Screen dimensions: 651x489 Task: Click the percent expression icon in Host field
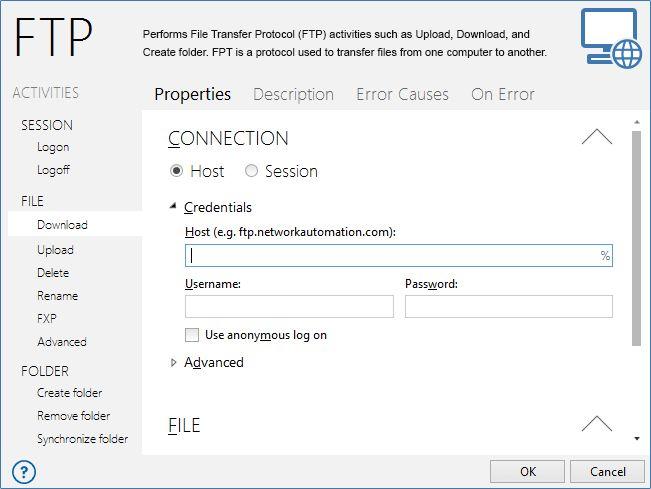pos(605,256)
